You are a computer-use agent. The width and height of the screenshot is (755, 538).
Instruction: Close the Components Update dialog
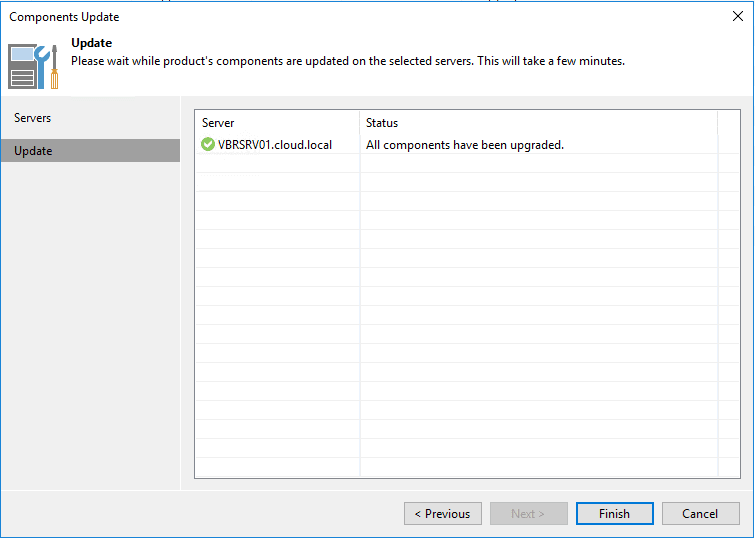737,16
